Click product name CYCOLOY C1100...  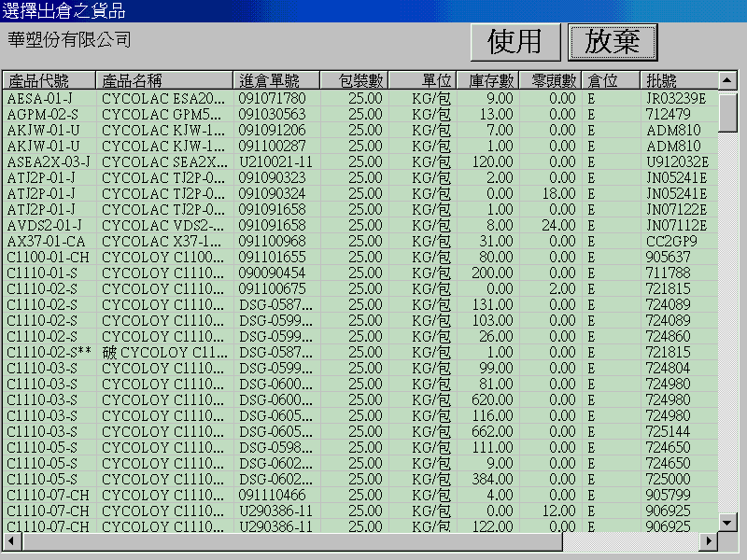click(x=162, y=258)
